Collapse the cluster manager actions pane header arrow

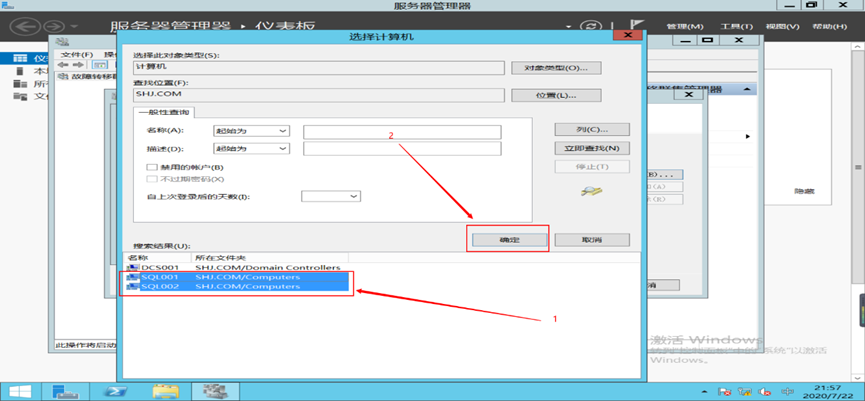pyautogui.click(x=746, y=89)
